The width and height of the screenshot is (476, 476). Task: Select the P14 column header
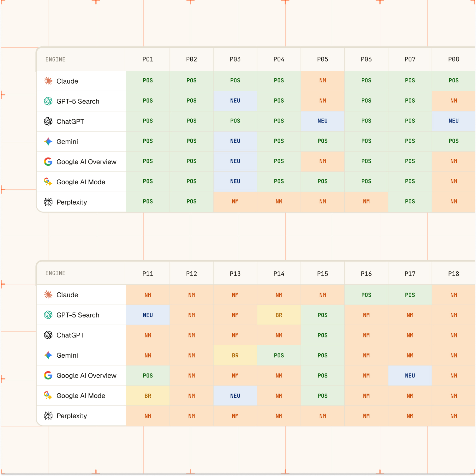coord(279,273)
